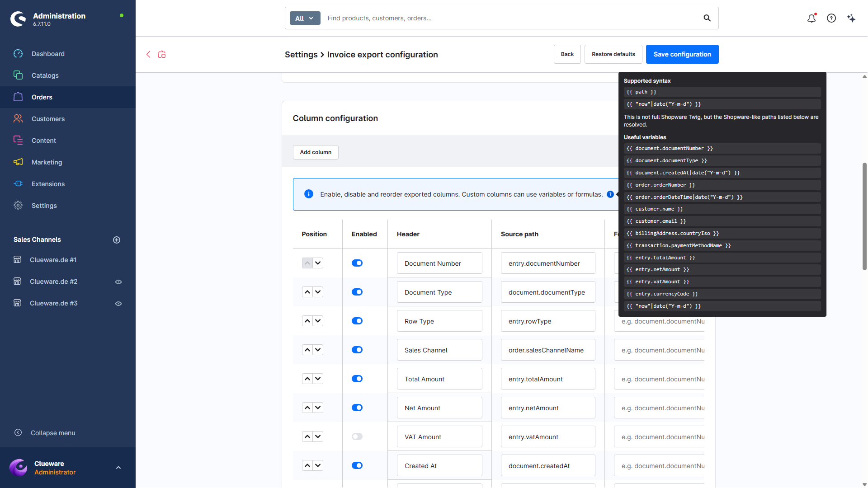This screenshot has height=488, width=868.
Task: Open the Dashboard icon in sidebar
Action: (18, 54)
